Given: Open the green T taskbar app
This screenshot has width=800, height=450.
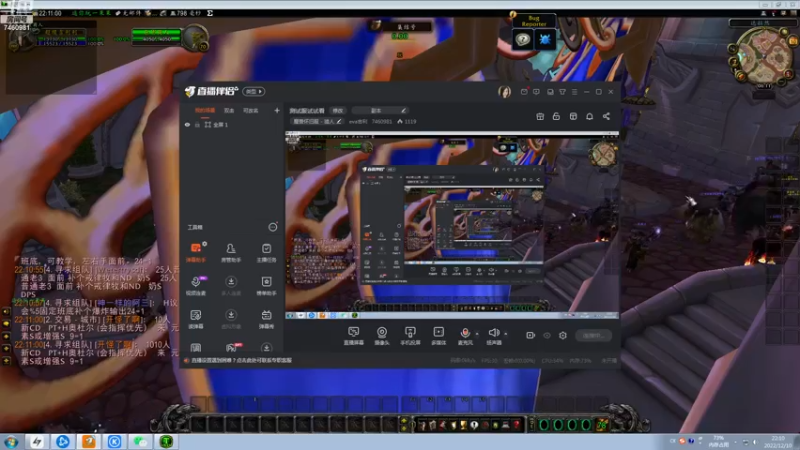Looking at the screenshot, I should [166, 442].
